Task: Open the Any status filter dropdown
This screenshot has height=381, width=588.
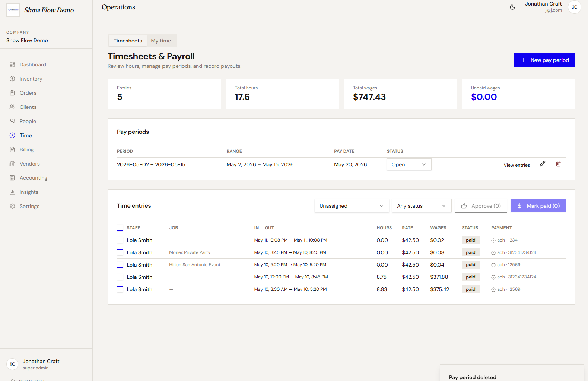Action: 422,206
